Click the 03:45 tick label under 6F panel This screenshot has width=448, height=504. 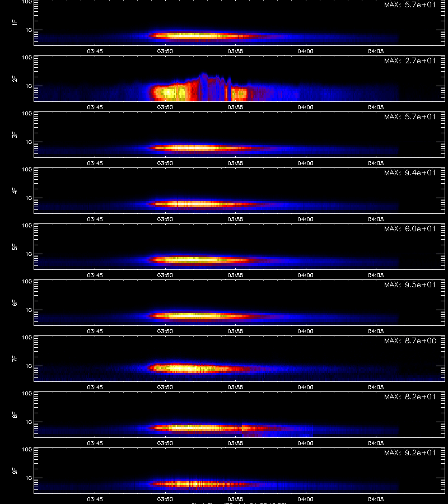(x=95, y=332)
